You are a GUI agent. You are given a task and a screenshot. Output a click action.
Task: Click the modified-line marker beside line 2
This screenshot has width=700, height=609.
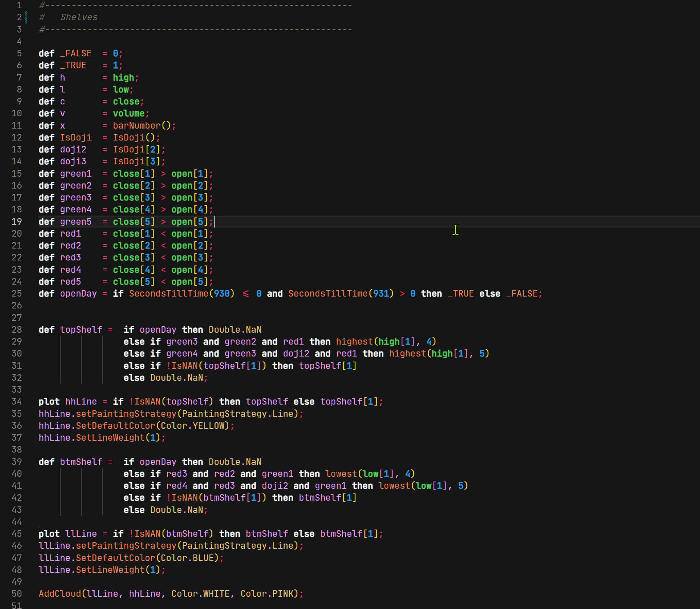(26, 17)
